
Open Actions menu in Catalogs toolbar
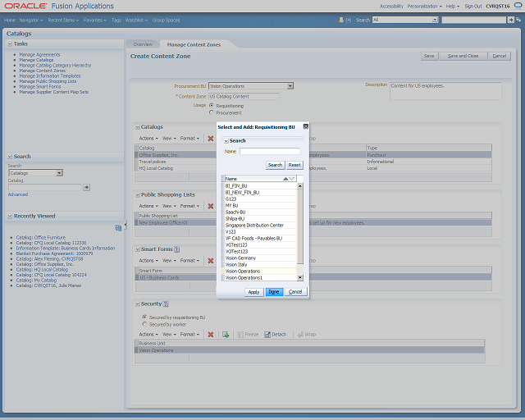tap(148, 139)
